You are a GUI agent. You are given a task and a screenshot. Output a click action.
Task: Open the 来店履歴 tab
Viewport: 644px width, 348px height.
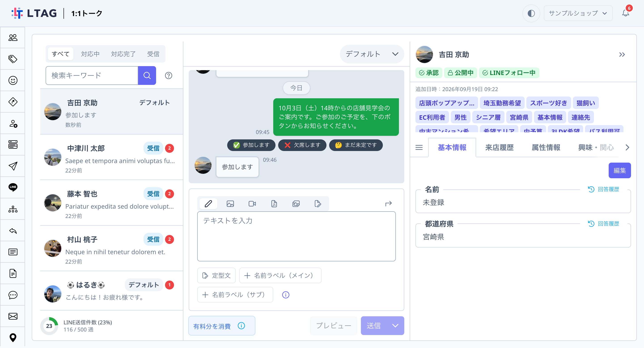click(x=499, y=148)
